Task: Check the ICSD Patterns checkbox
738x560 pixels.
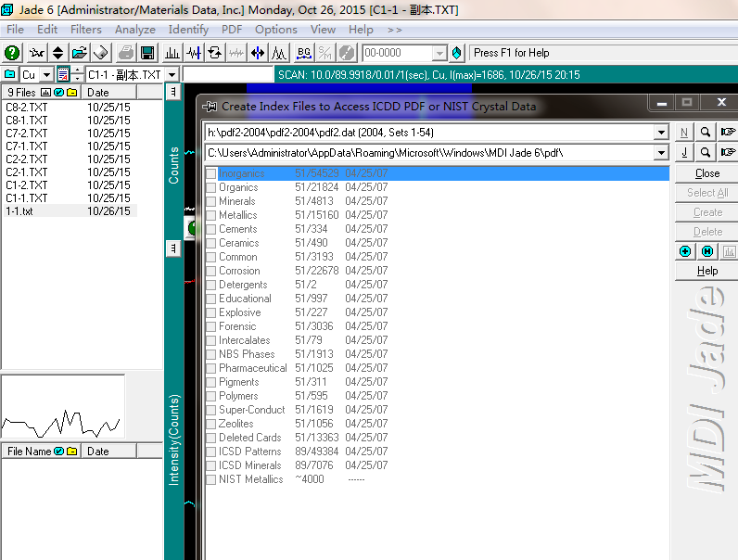Action: 210,452
